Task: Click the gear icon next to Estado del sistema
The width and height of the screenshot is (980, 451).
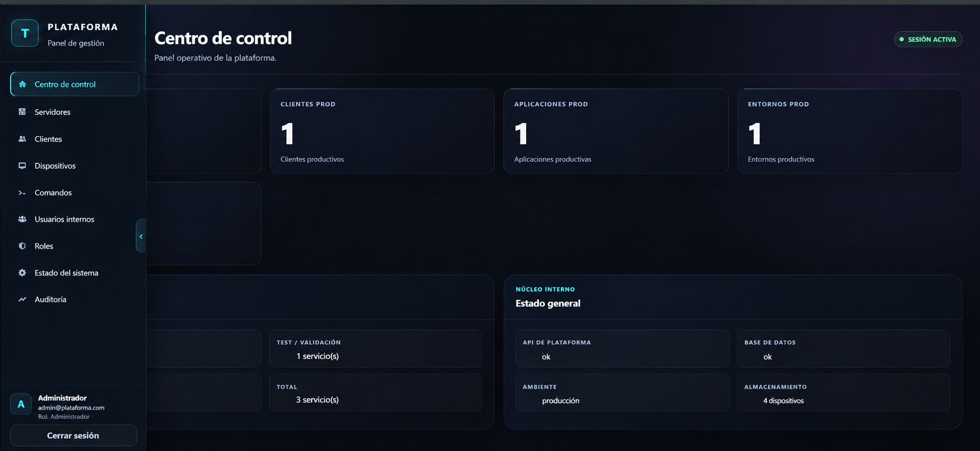Action: (22, 273)
